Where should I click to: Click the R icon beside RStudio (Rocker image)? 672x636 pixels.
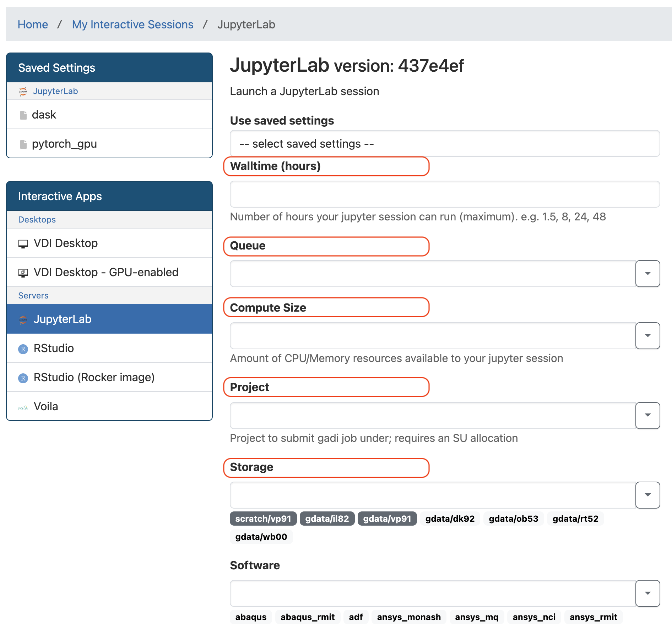pos(23,378)
